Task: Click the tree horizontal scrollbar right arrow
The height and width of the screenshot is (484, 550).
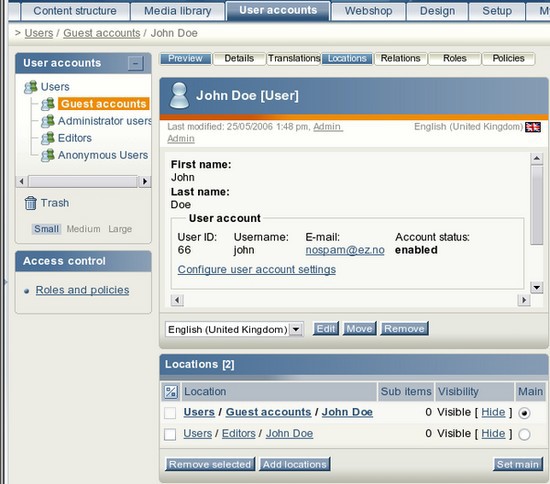Action: pyautogui.click(x=145, y=181)
